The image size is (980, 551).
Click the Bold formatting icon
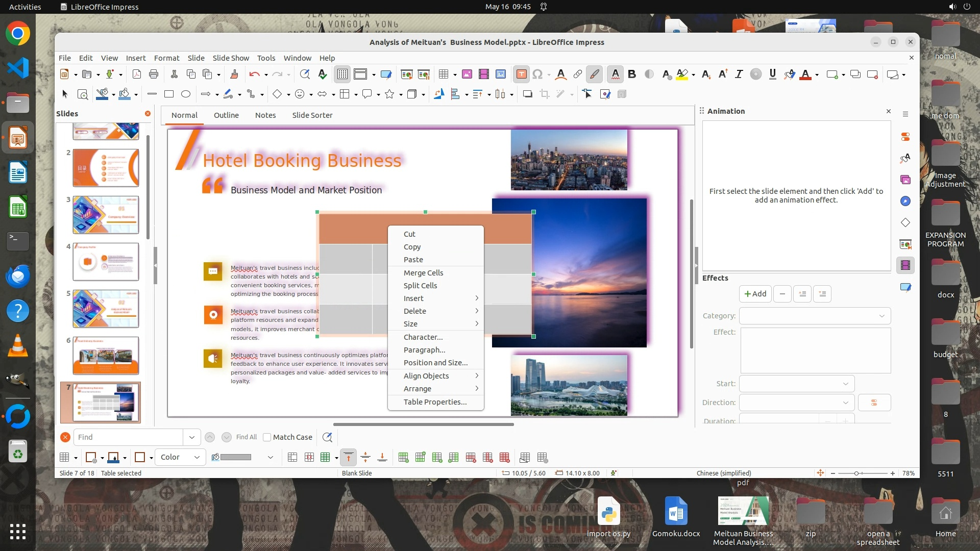(x=632, y=74)
